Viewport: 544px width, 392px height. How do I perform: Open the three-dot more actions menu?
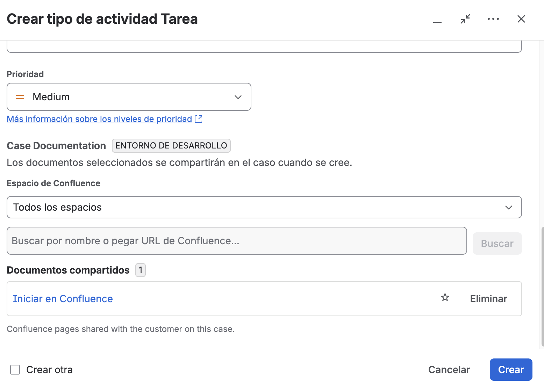(x=493, y=19)
